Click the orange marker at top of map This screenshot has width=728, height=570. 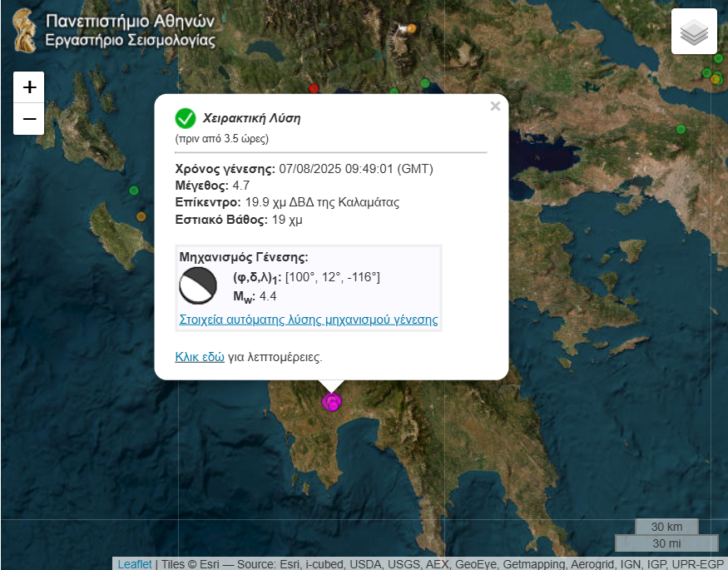coord(410,28)
